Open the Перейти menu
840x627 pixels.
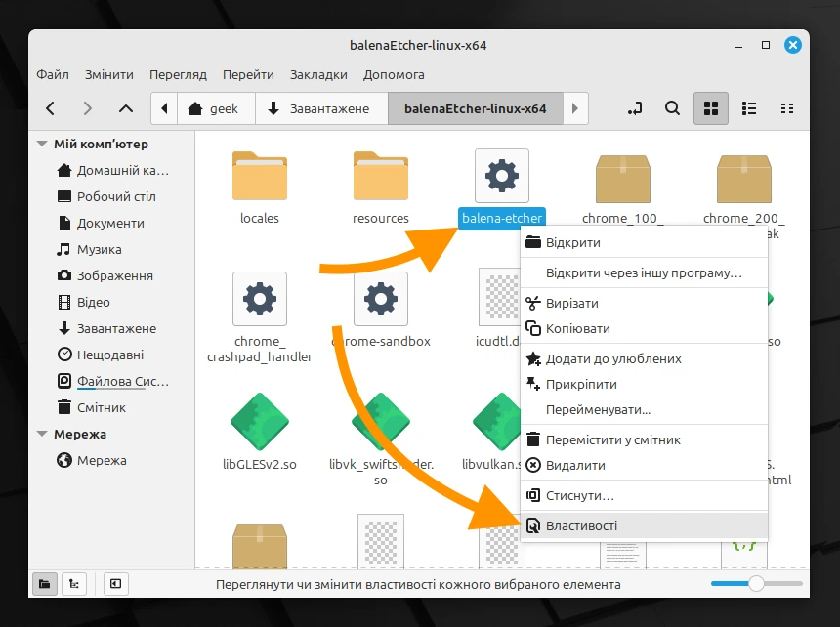tap(248, 74)
